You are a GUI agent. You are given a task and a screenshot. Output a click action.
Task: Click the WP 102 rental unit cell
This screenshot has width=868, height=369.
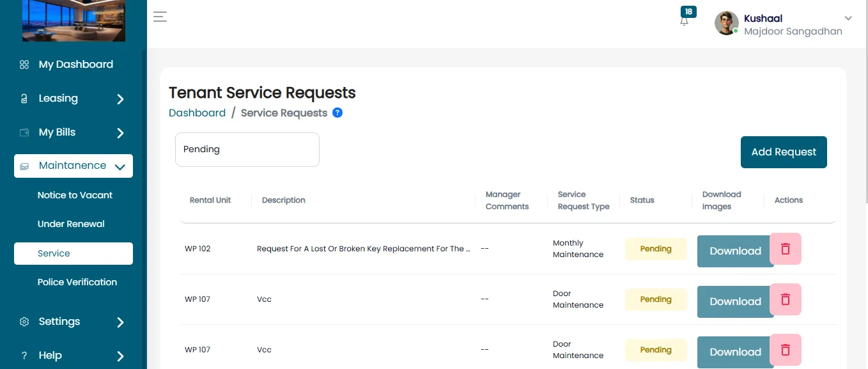[x=198, y=249]
